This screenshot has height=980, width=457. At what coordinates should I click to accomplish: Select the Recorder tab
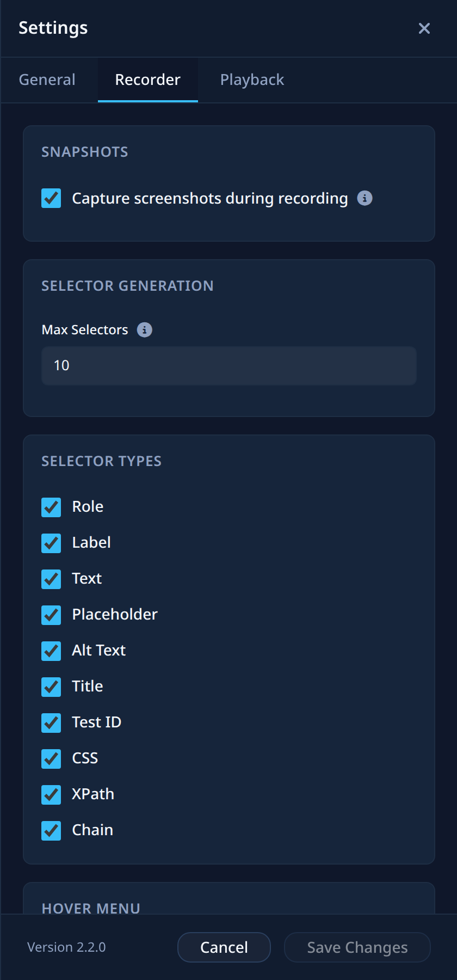click(x=148, y=80)
